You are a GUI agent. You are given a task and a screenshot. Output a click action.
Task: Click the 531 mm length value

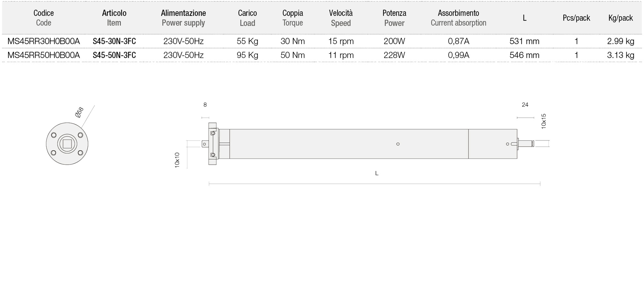(524, 41)
